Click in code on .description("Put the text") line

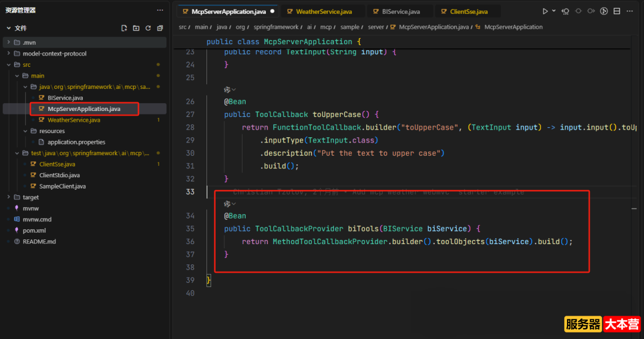[x=352, y=153]
